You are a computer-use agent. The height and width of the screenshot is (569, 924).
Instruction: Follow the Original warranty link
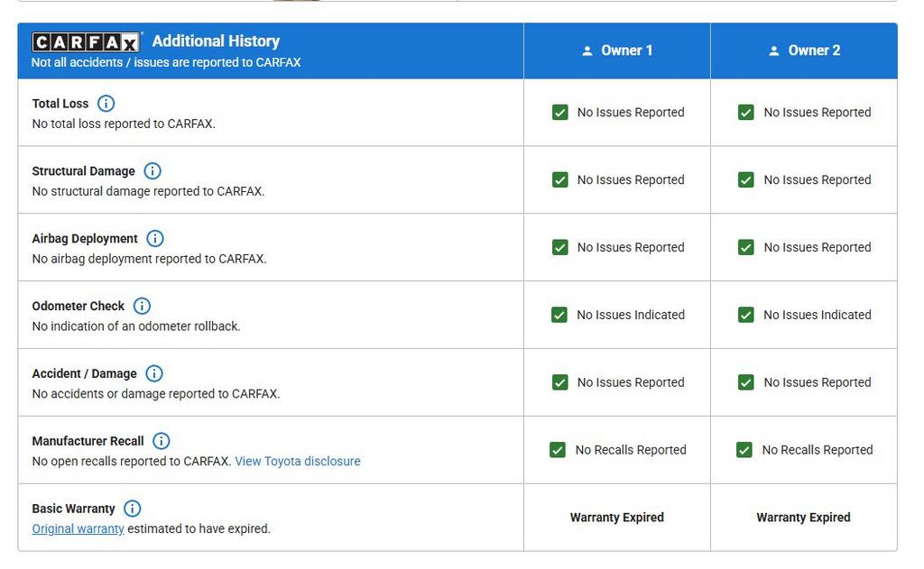[x=78, y=529]
